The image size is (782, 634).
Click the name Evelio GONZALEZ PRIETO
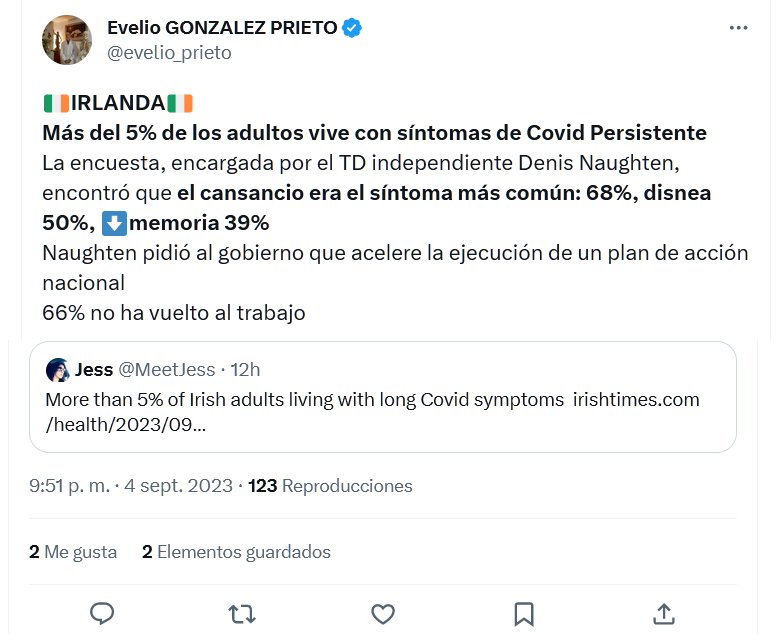tap(222, 28)
